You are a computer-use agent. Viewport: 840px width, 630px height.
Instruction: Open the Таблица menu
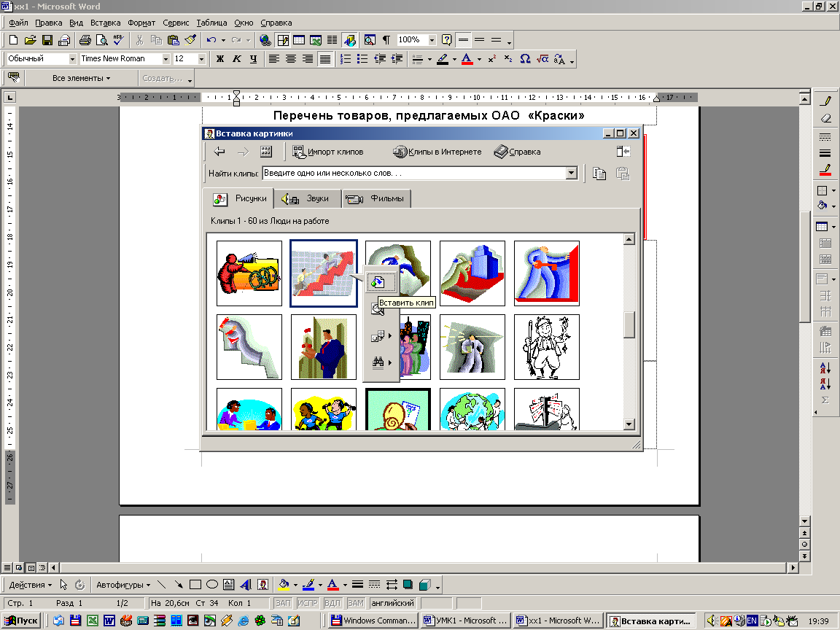point(211,23)
